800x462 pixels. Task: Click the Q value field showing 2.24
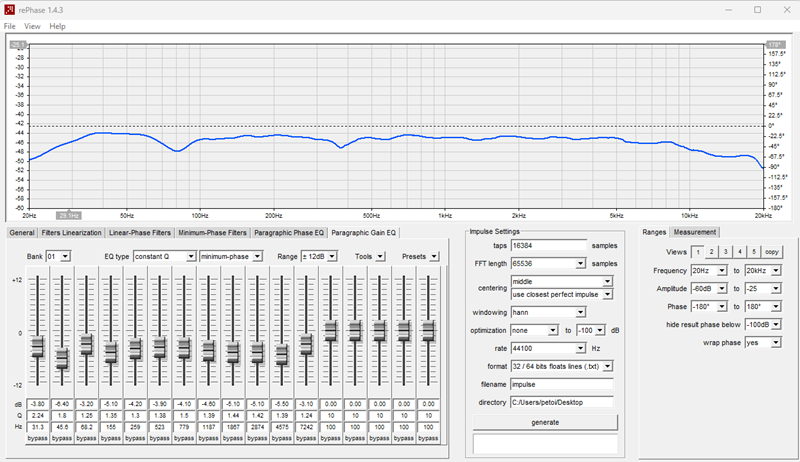pyautogui.click(x=37, y=416)
